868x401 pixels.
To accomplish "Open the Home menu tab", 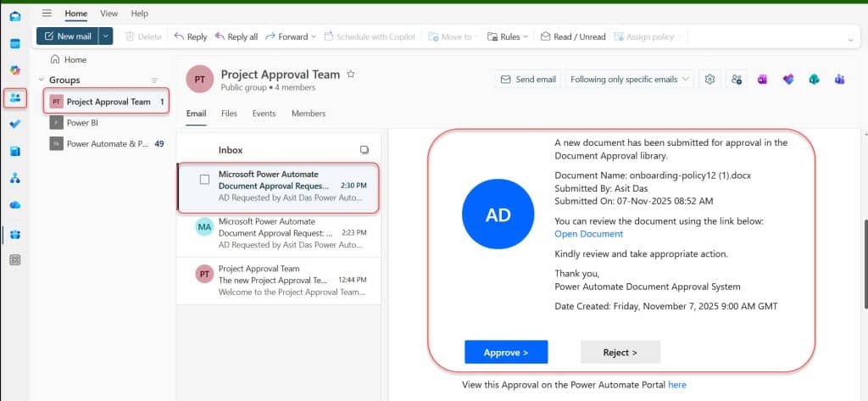I will pos(75,14).
